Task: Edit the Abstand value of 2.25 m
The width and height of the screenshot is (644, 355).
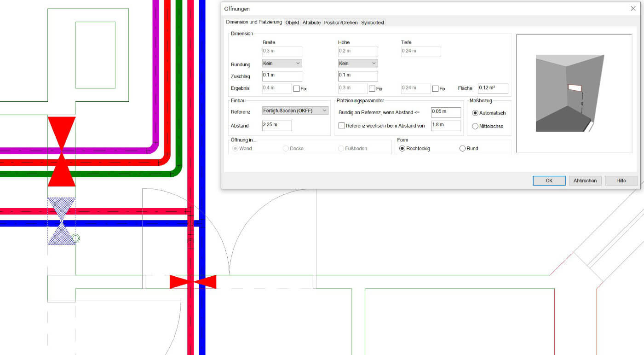Action: point(276,125)
